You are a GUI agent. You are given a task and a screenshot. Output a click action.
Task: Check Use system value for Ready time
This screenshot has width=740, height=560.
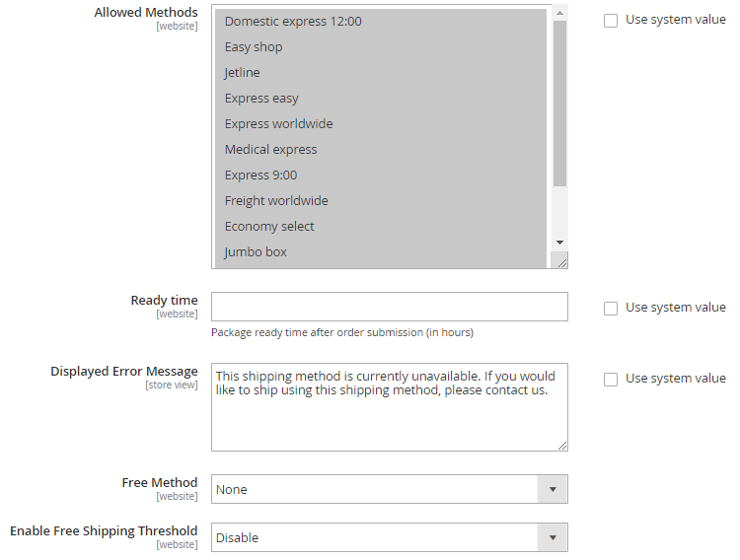(611, 308)
